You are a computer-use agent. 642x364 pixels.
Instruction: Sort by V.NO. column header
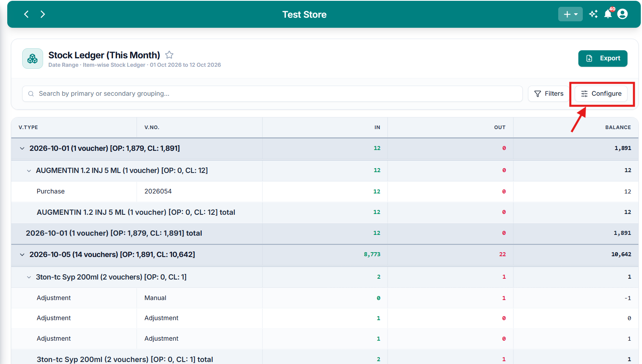pos(152,128)
